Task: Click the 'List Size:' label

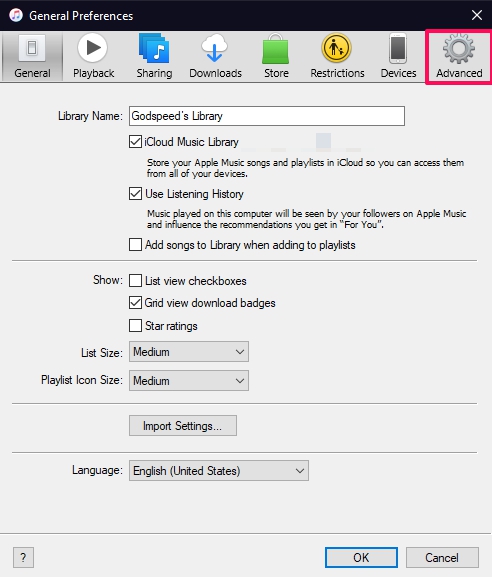Action: (x=102, y=353)
